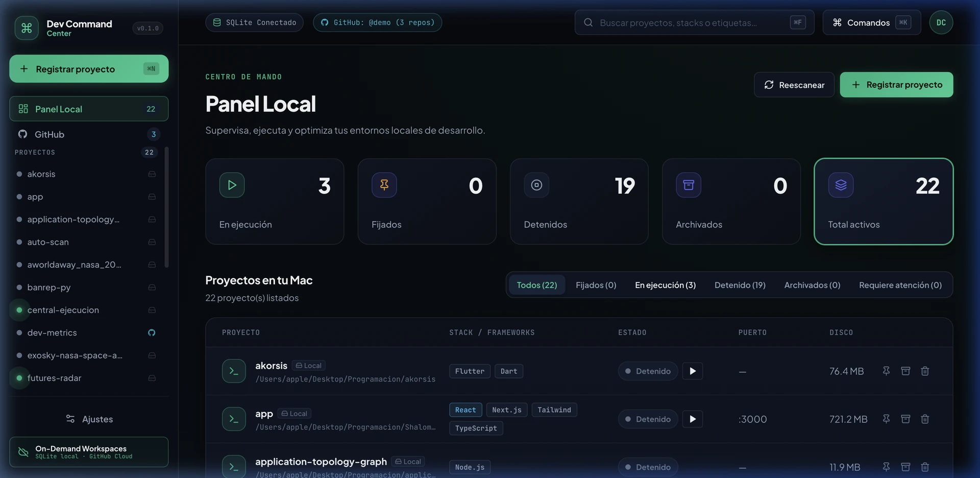Open akorsis terminal icon in table

[x=234, y=371]
